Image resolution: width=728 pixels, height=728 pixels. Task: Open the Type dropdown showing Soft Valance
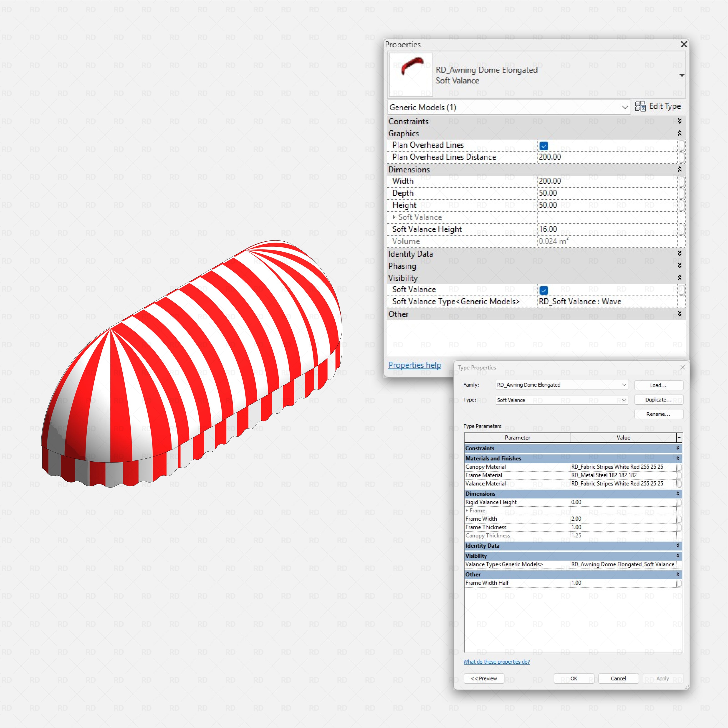pos(562,400)
